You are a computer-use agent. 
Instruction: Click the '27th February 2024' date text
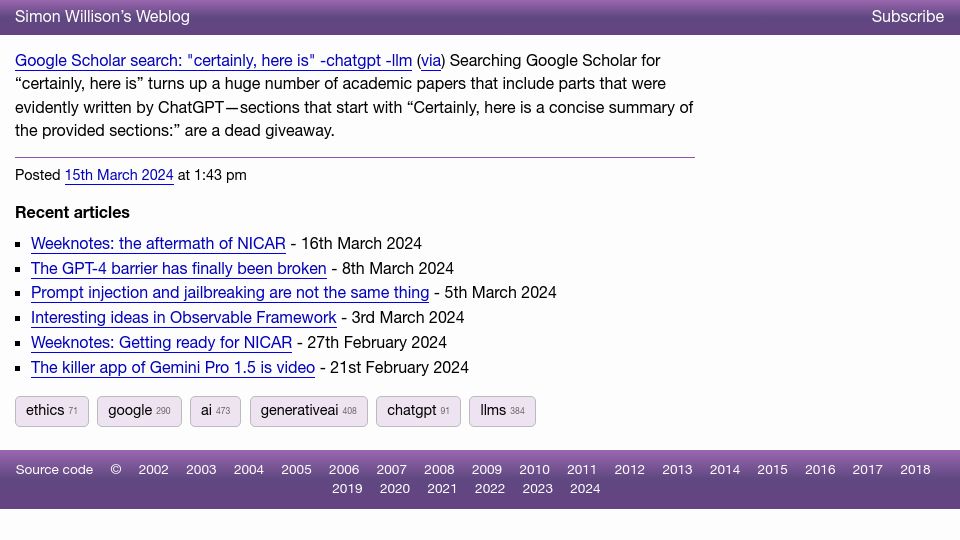(377, 343)
